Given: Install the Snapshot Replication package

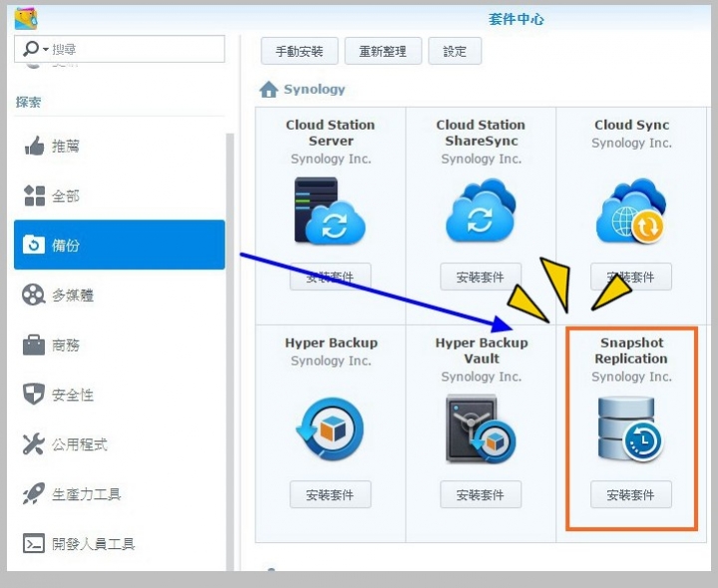Looking at the screenshot, I should click(631, 494).
